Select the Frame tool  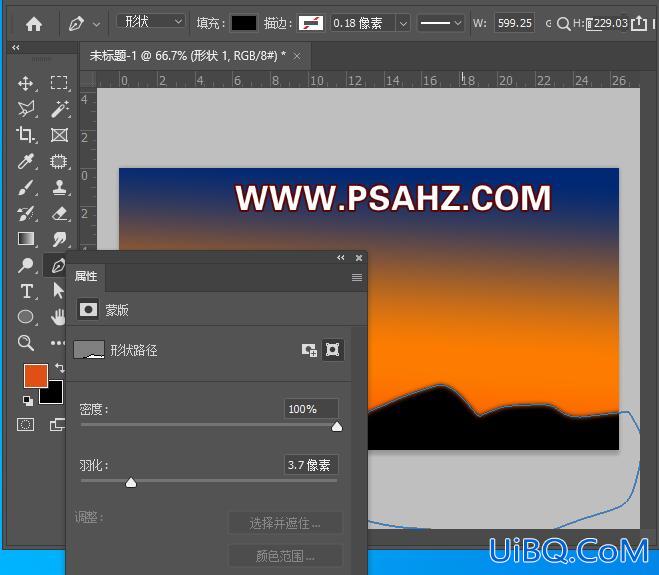59,135
